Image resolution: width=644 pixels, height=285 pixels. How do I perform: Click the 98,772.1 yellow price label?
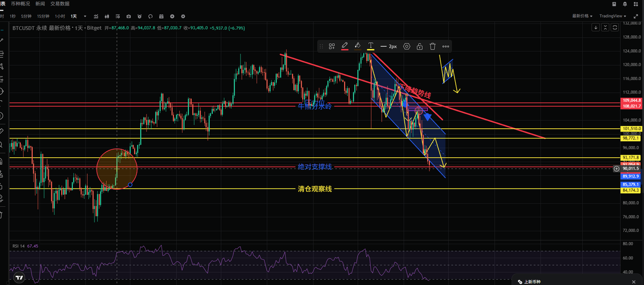(632, 138)
